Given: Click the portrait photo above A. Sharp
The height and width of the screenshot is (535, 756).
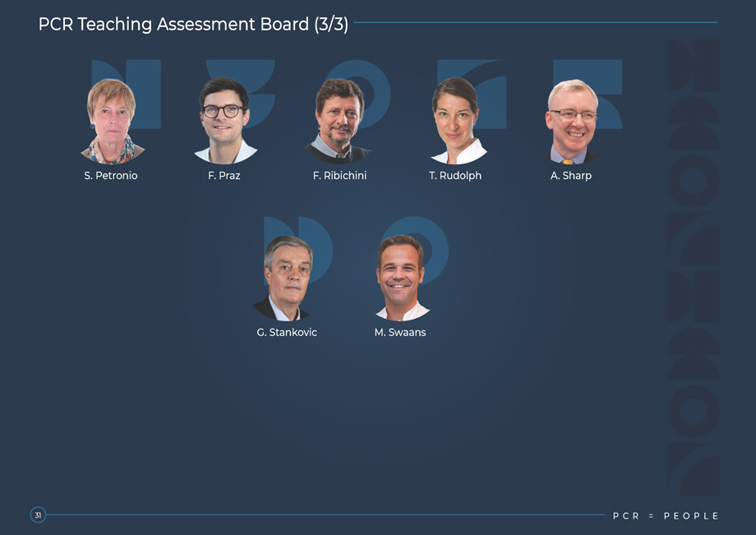Looking at the screenshot, I should click(x=572, y=121).
